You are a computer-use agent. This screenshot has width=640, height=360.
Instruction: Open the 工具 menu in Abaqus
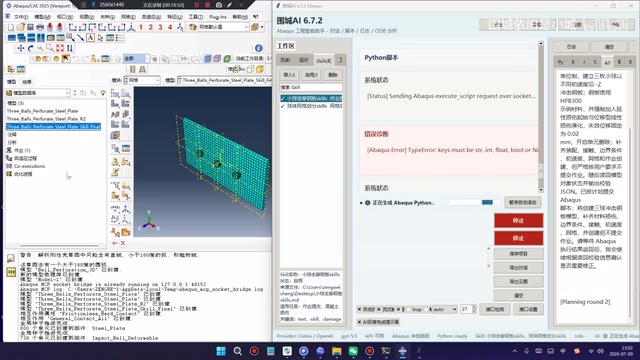tap(196, 17)
